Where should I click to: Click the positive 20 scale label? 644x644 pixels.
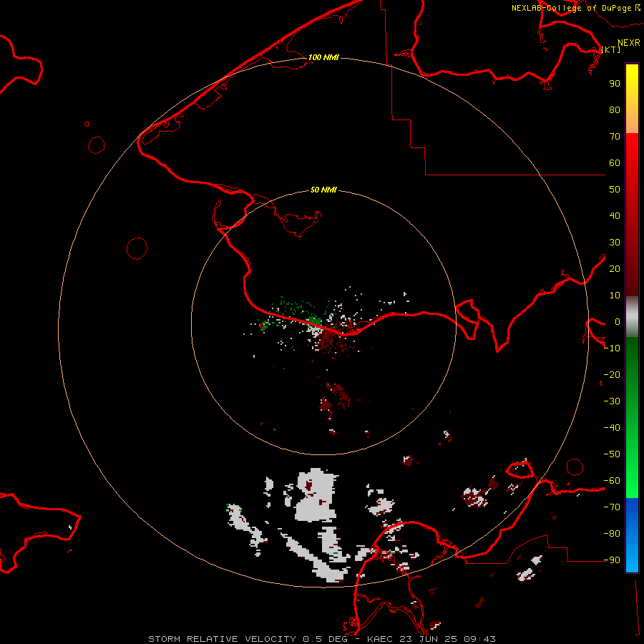(615, 268)
